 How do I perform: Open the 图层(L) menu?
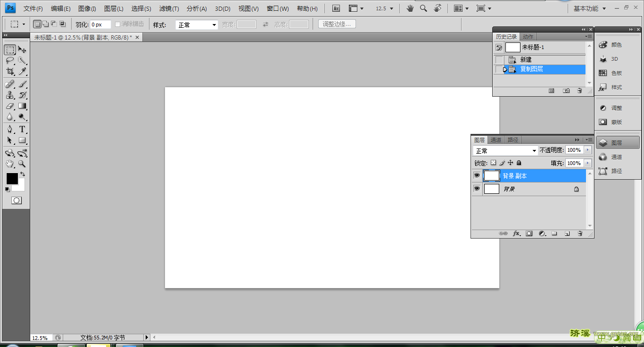point(114,8)
